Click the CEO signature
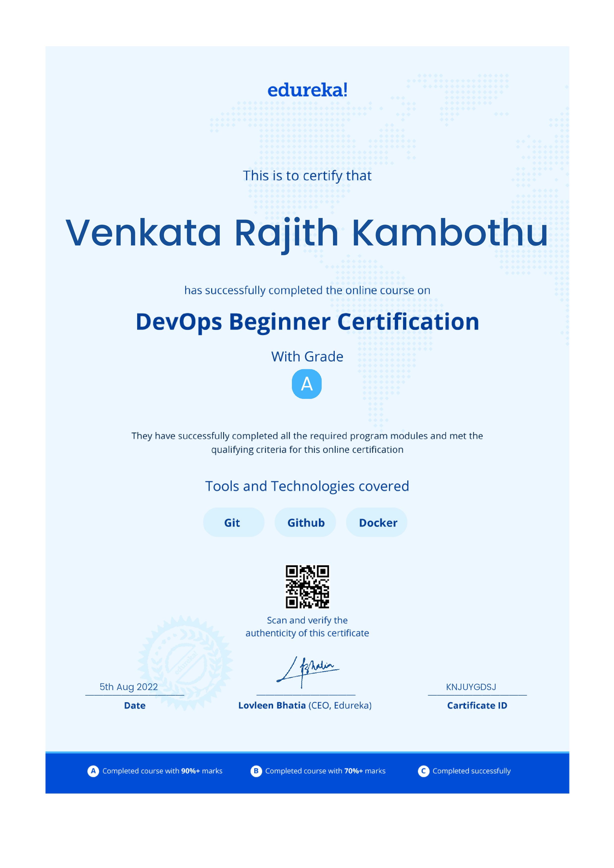 coord(307,673)
